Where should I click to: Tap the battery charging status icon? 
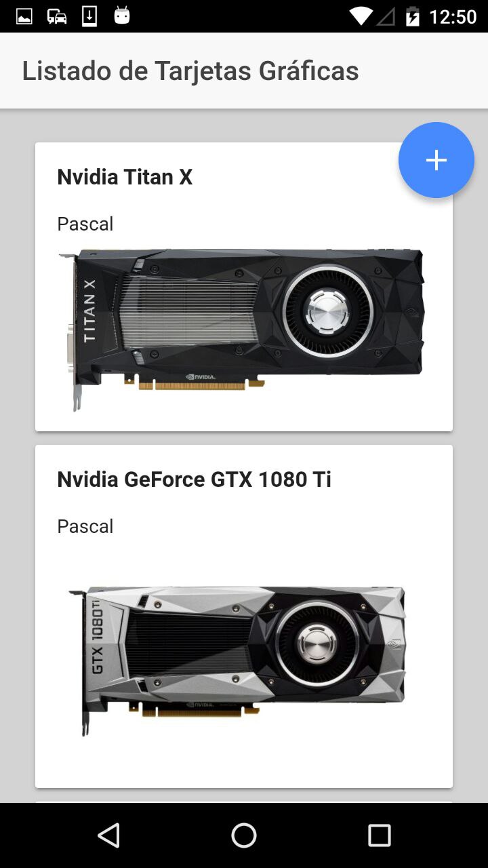tap(412, 16)
